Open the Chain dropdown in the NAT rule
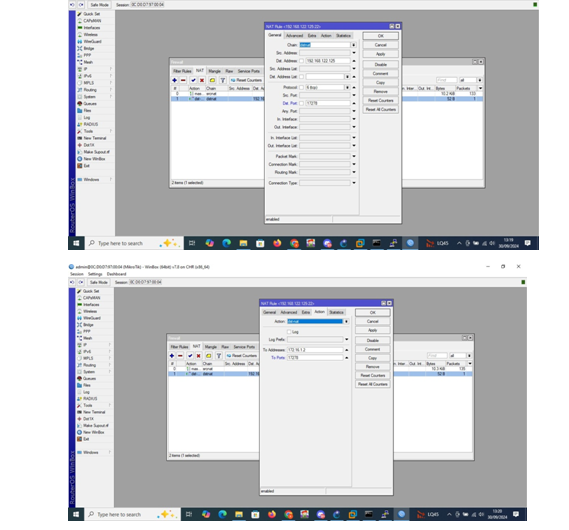569x530 pixels. [353, 45]
